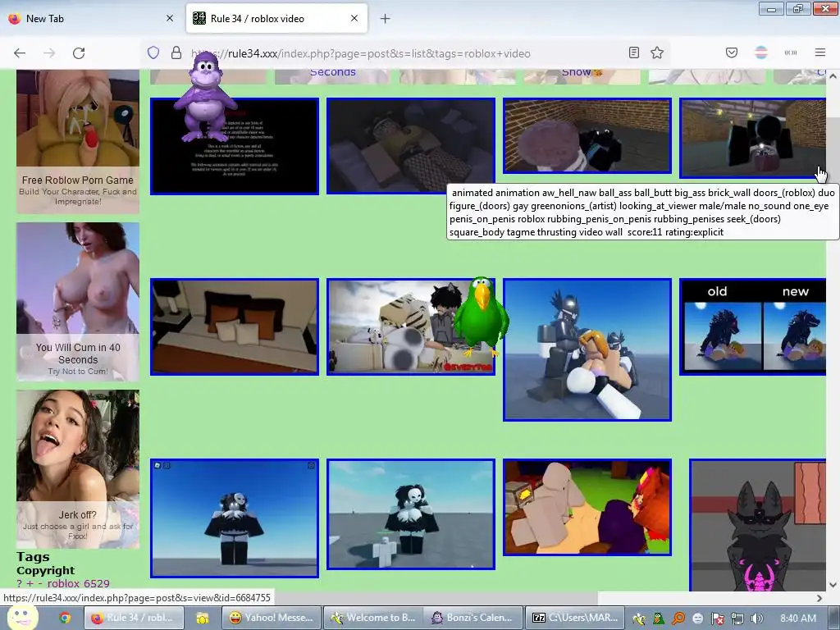Select the Rule 34 Firefox taskbar button

tap(134, 618)
